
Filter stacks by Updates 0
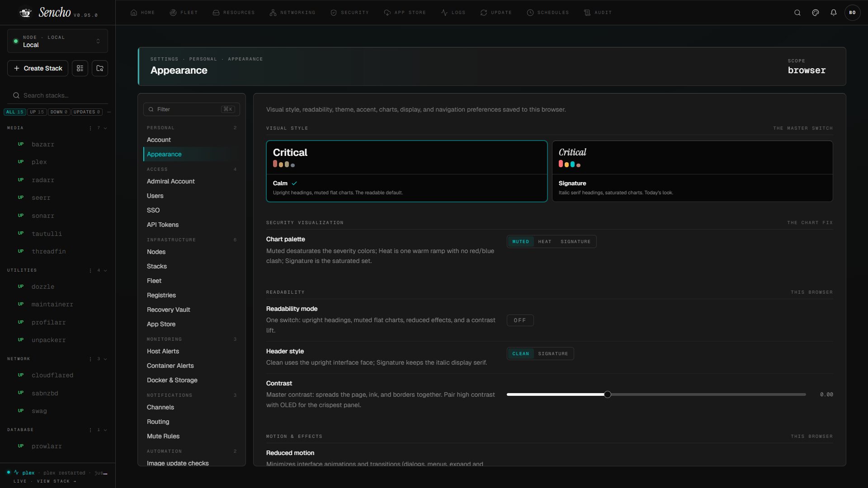(x=87, y=112)
